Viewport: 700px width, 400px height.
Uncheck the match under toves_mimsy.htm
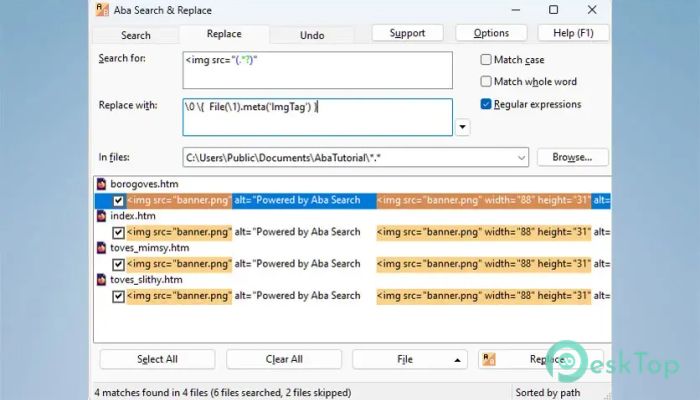(118, 264)
